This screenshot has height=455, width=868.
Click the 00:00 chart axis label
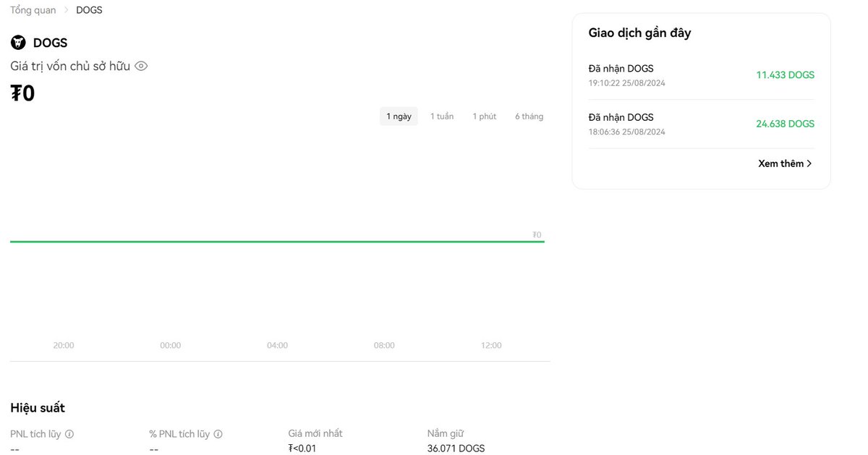pos(171,346)
